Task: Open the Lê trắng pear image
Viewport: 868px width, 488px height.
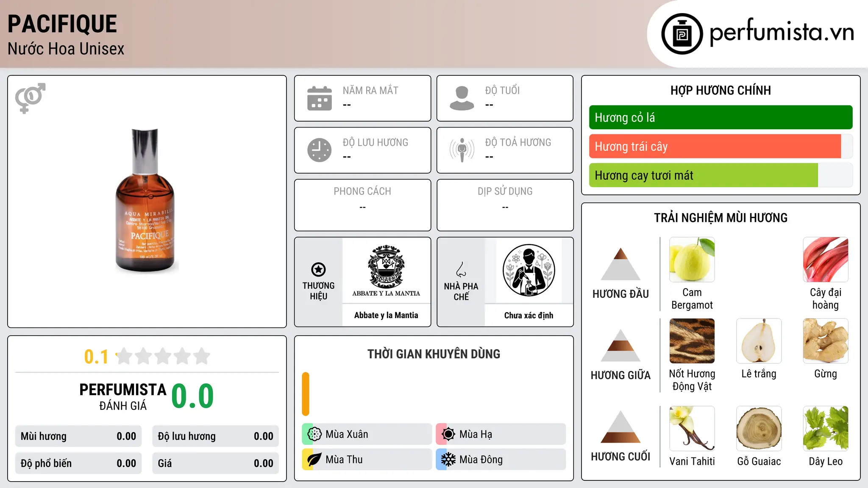Action: point(759,341)
